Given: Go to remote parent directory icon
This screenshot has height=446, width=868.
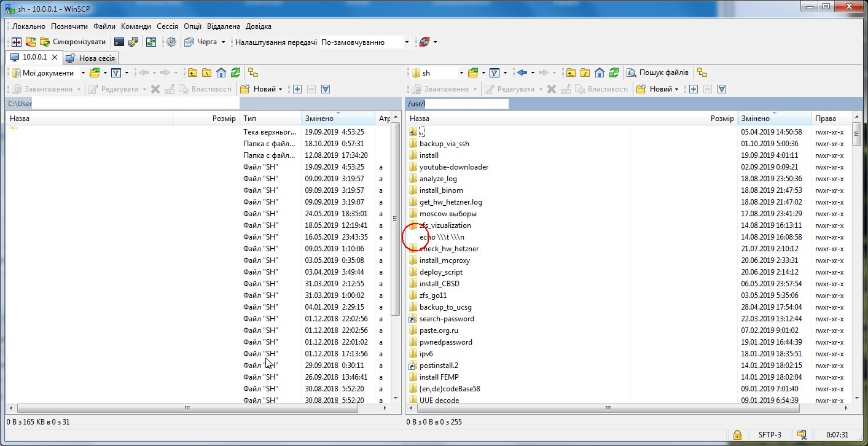Looking at the screenshot, I should click(571, 72).
